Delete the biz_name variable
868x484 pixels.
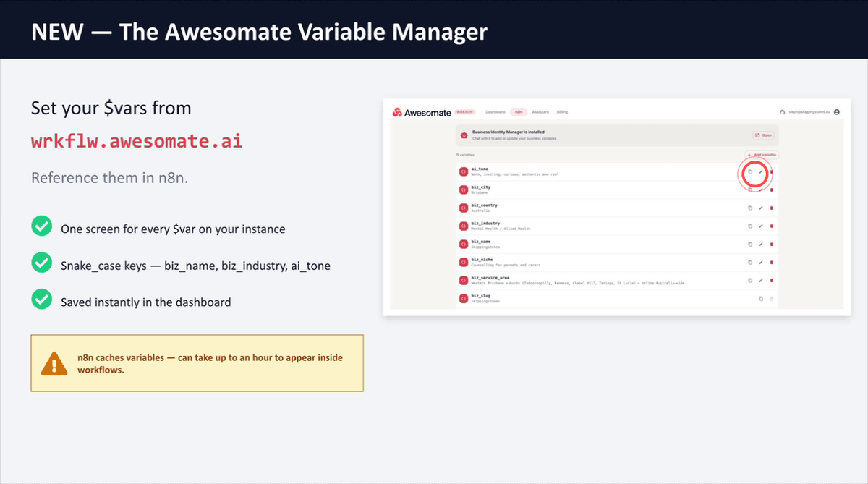click(771, 244)
